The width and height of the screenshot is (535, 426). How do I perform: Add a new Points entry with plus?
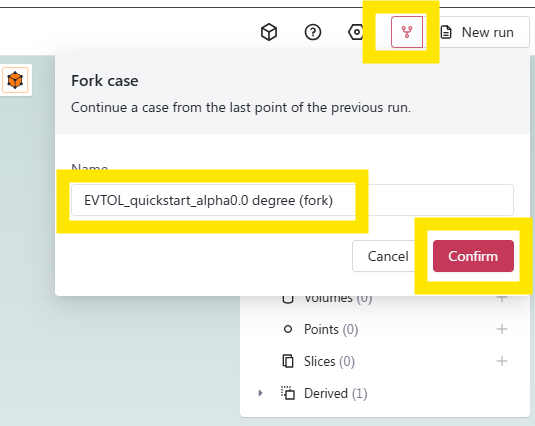click(501, 329)
